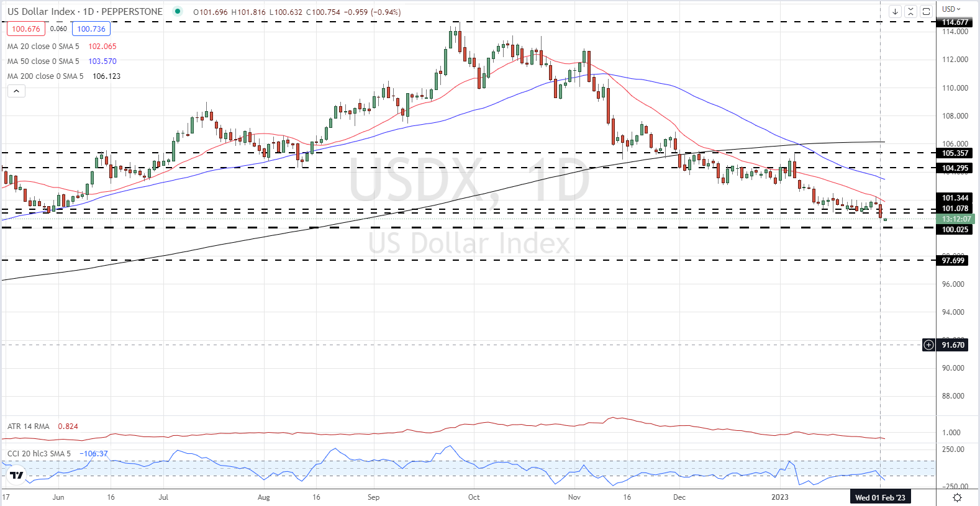Click the 250.00 CCI scale value
The image size is (980, 506).
pyautogui.click(x=953, y=449)
